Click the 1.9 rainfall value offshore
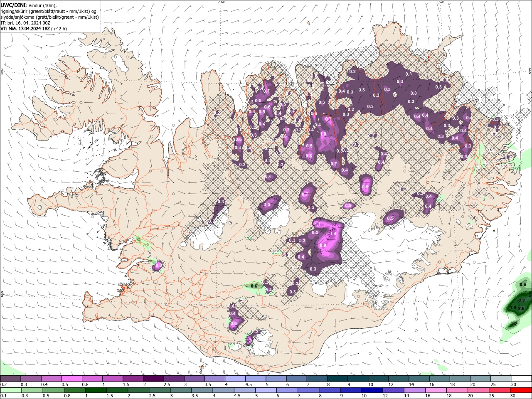This screenshot has width=532, height=399. (513, 308)
